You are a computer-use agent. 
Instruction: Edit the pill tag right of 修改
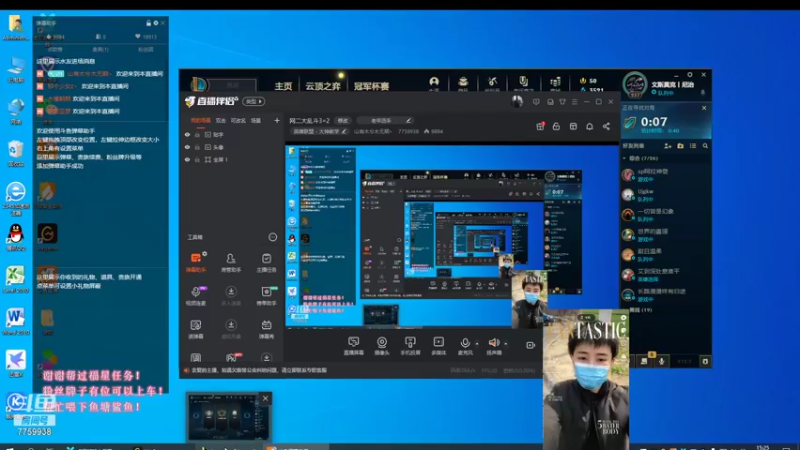(385, 120)
